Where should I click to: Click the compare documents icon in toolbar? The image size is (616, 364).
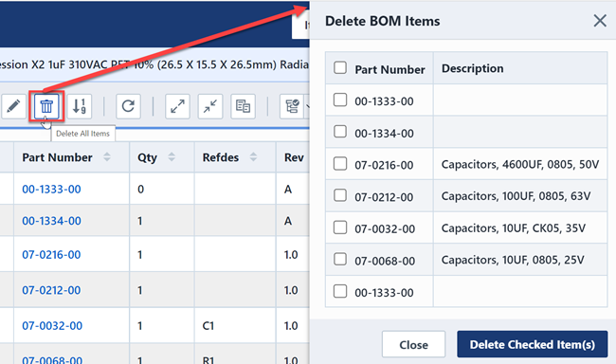[243, 106]
